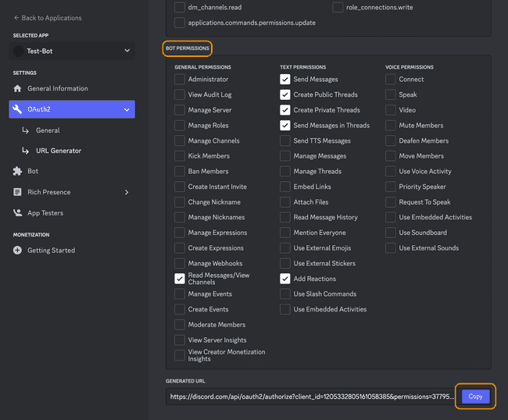Check the Embed Links box
This screenshot has width=508, height=420.
(x=284, y=187)
